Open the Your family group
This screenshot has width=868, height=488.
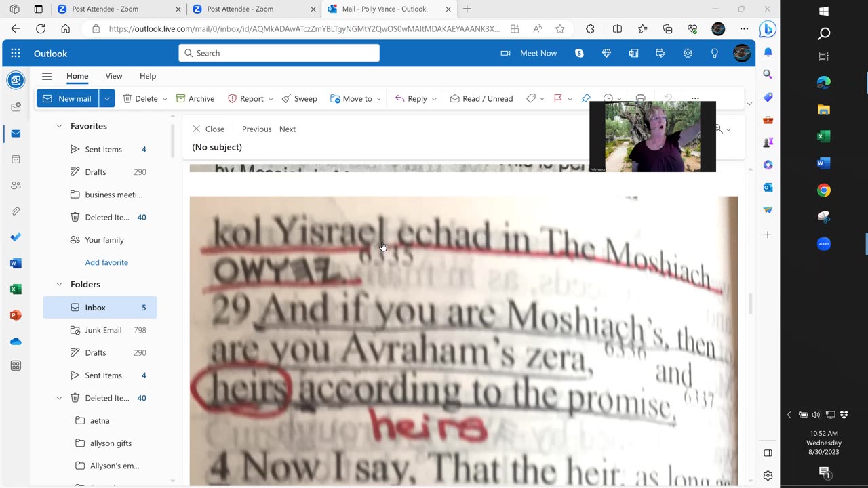[103, 240]
